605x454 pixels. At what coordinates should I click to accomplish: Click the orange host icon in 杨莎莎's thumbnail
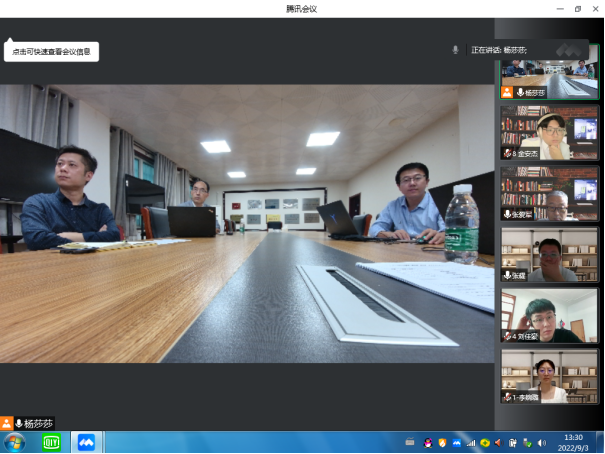point(508,92)
